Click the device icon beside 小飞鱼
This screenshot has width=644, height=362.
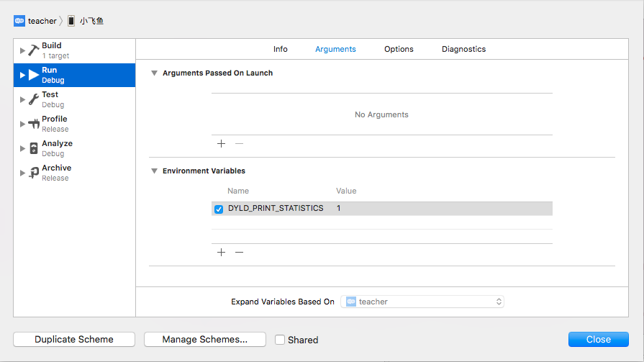pos(71,21)
